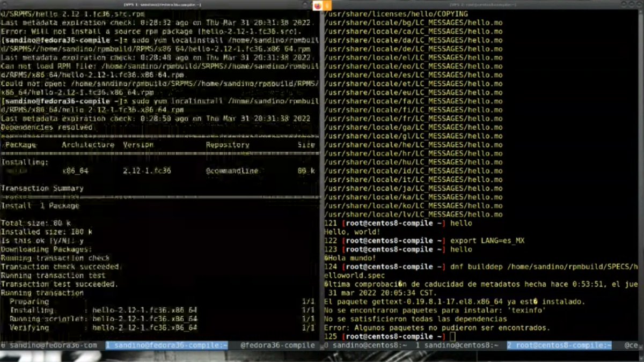Click the locale/it/LC_MESSAGES/hello.mo path

tap(413, 180)
